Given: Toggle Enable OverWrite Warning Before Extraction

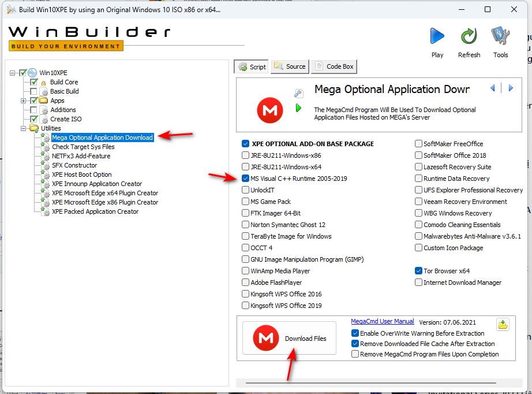Looking at the screenshot, I should (355, 333).
